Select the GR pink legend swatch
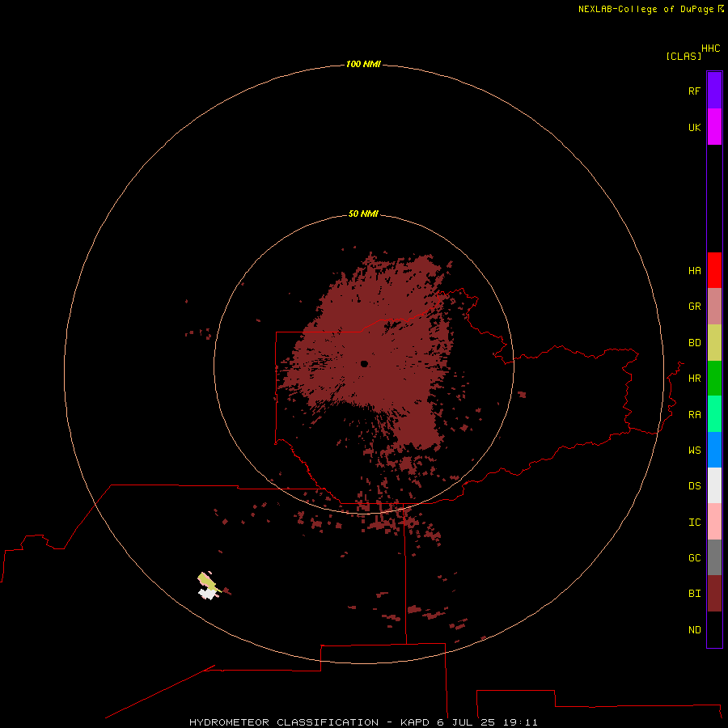 click(714, 307)
